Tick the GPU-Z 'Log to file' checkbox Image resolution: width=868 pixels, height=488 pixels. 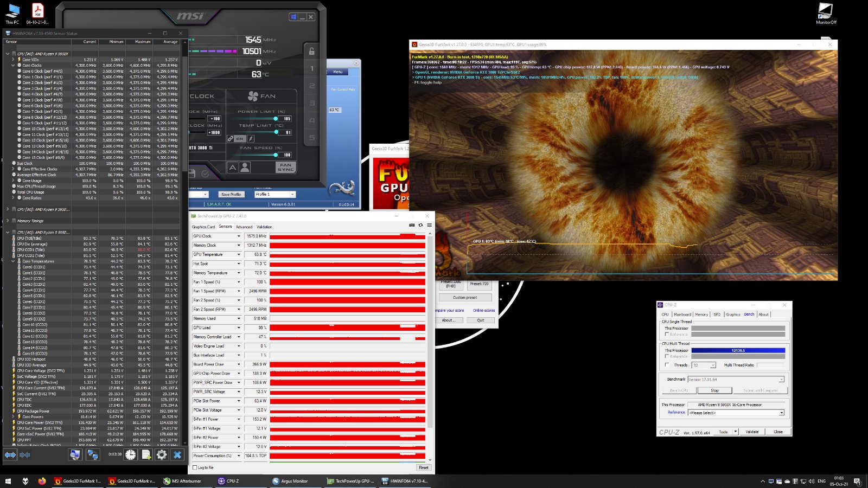[195, 467]
